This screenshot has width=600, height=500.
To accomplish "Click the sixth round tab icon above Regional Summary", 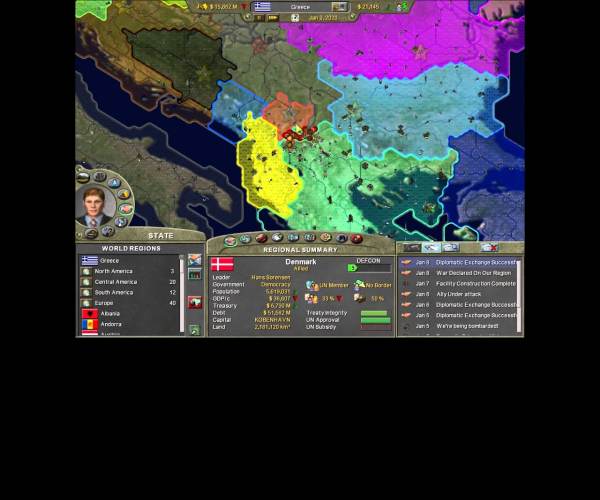I will point(309,237).
